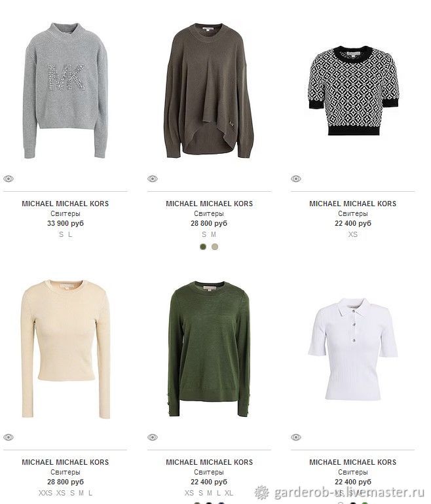Image resolution: width=431 pixels, height=504 pixels.
Task: Open Michael Michael Kors link above 33 900 руб
Action: pos(66,204)
